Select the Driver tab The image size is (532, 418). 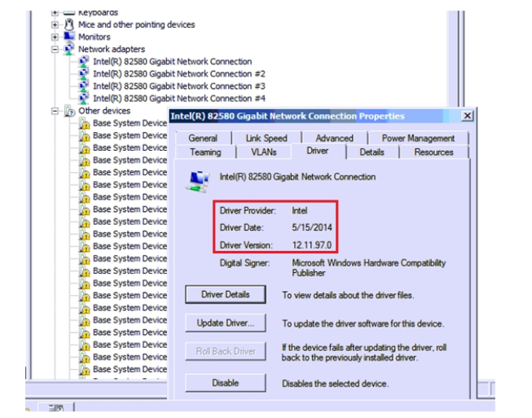318,151
